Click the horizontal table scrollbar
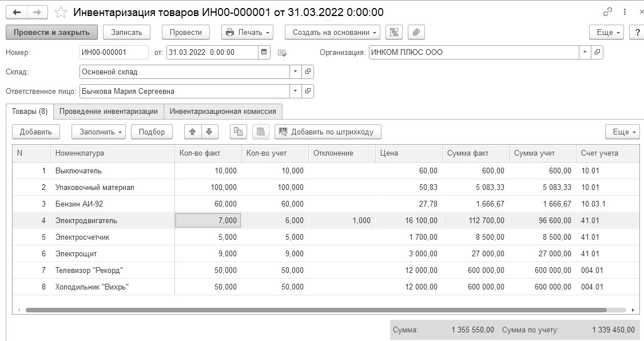Image resolution: width=644 pixels, height=341 pixels. [x=316, y=310]
